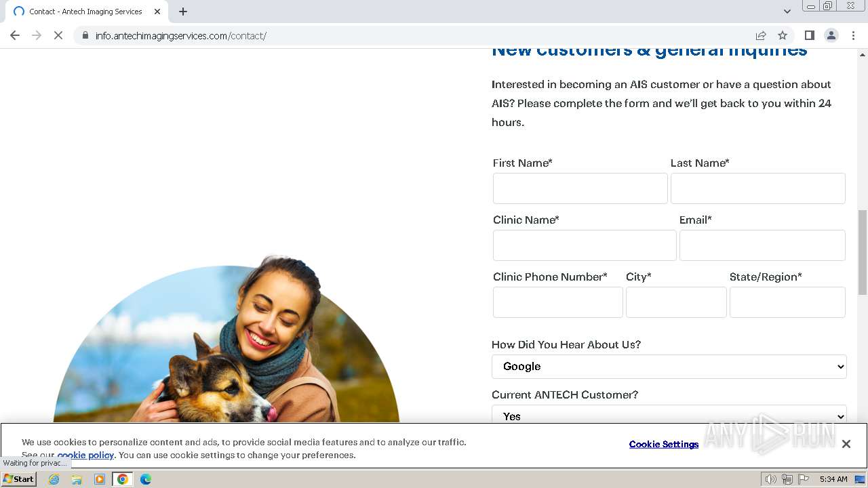Click the Clinic Phone Number field
Screen dimensions: 868x488
tap(558, 302)
